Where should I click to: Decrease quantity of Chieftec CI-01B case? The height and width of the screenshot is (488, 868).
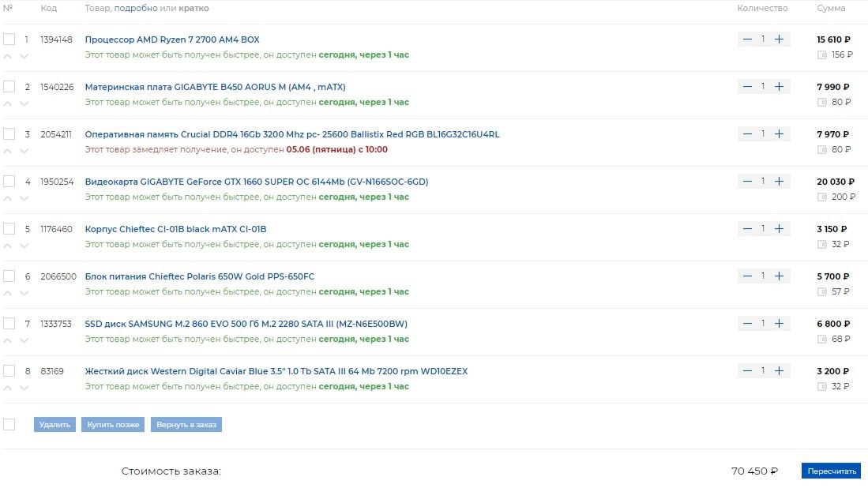[x=747, y=228]
